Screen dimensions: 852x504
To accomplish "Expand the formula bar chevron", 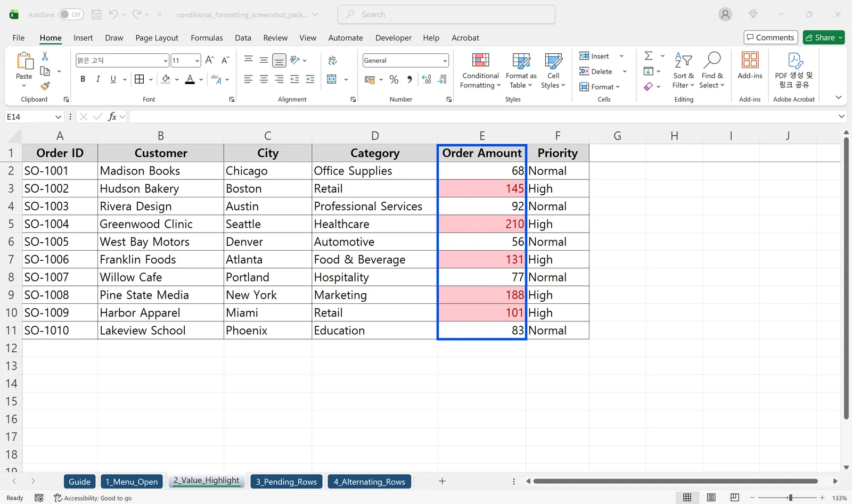I will [x=841, y=116].
